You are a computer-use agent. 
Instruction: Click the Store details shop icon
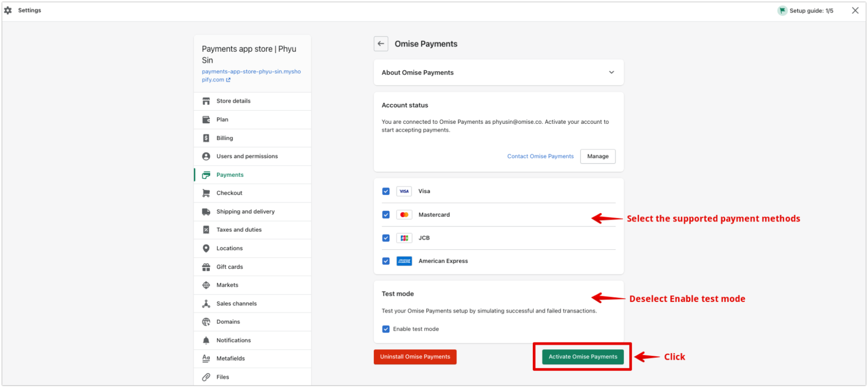coord(206,101)
